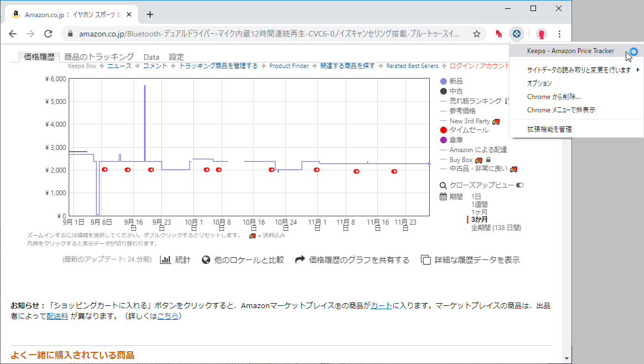
Task: Open トラッキング商品を管理する link
Action: coord(219,66)
